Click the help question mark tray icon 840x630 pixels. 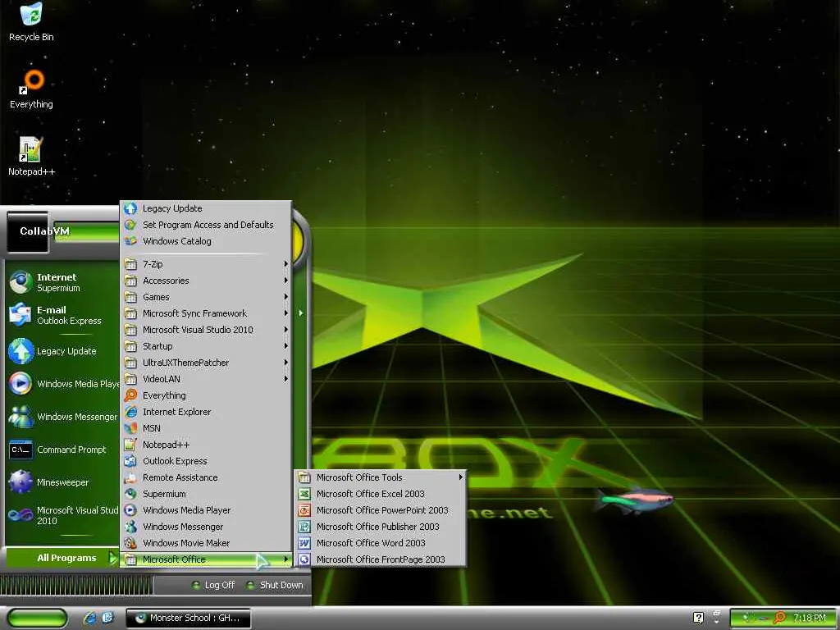pyautogui.click(x=698, y=618)
